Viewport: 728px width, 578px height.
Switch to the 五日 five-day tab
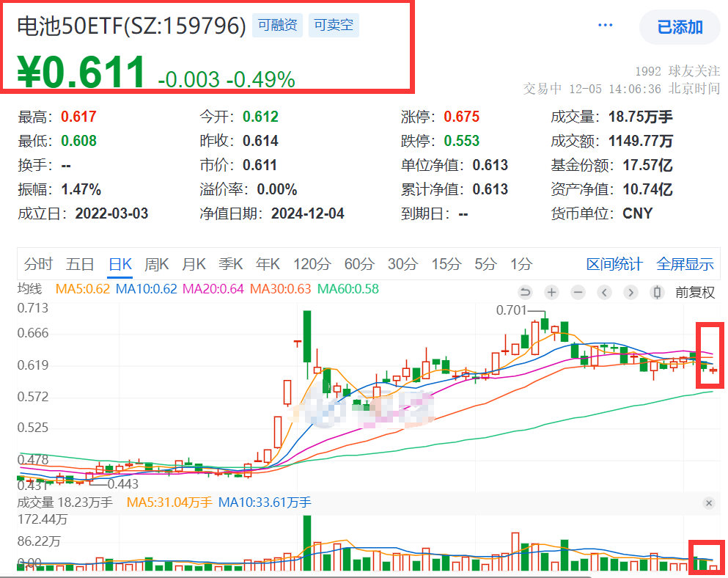pyautogui.click(x=79, y=263)
